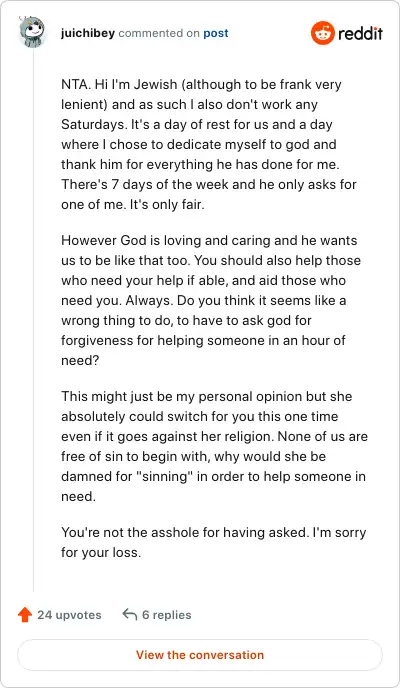
Task: Click the "24 upvotes" count label
Action: (x=69, y=615)
